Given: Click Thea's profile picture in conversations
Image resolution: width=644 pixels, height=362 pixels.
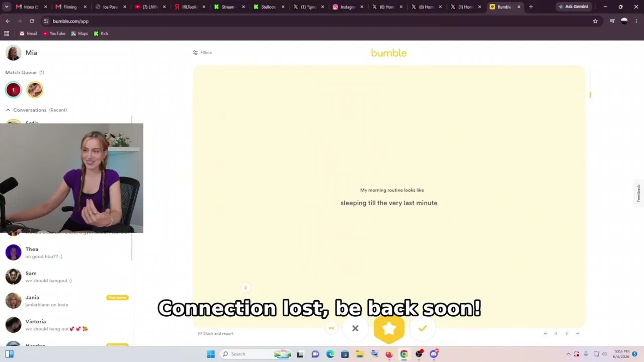Looking at the screenshot, I should click(13, 252).
